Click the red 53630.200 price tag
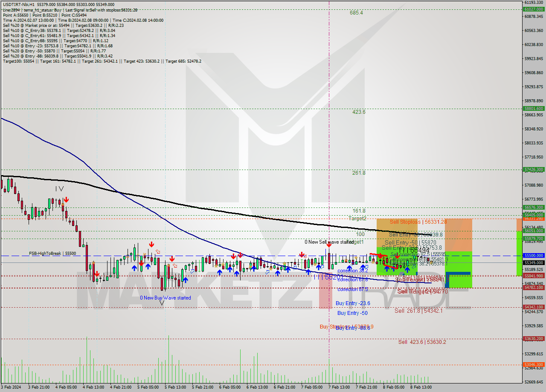This screenshot has height=392, width=546. [x=534, y=339]
